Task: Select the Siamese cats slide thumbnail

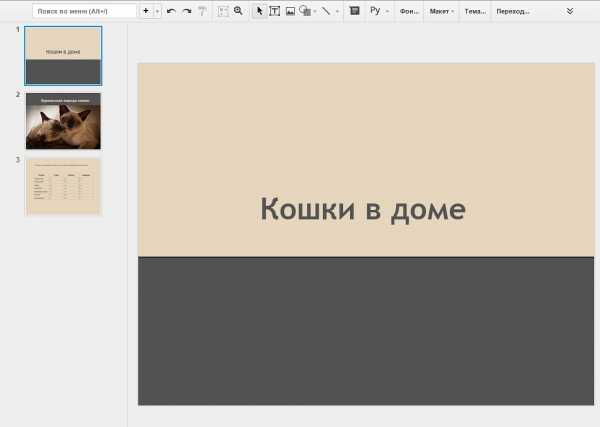Action: tap(63, 121)
